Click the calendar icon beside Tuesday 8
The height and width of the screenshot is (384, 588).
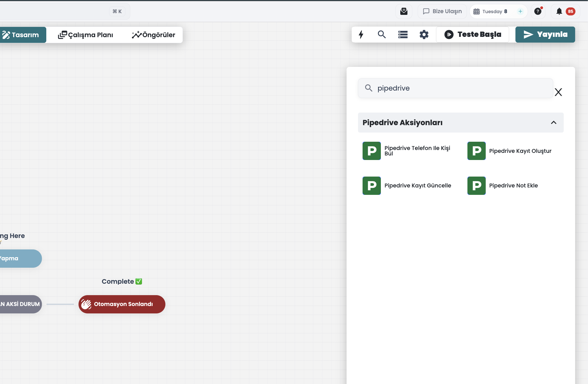click(x=477, y=11)
